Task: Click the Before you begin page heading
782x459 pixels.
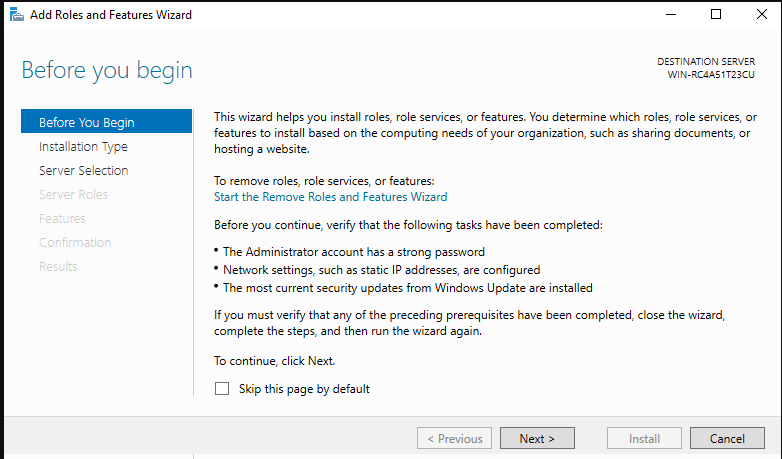Action: [x=107, y=70]
